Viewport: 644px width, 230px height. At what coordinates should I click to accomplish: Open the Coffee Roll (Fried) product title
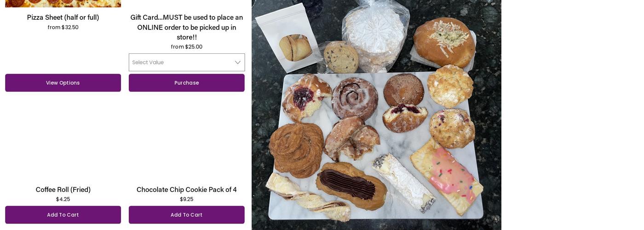point(63,190)
